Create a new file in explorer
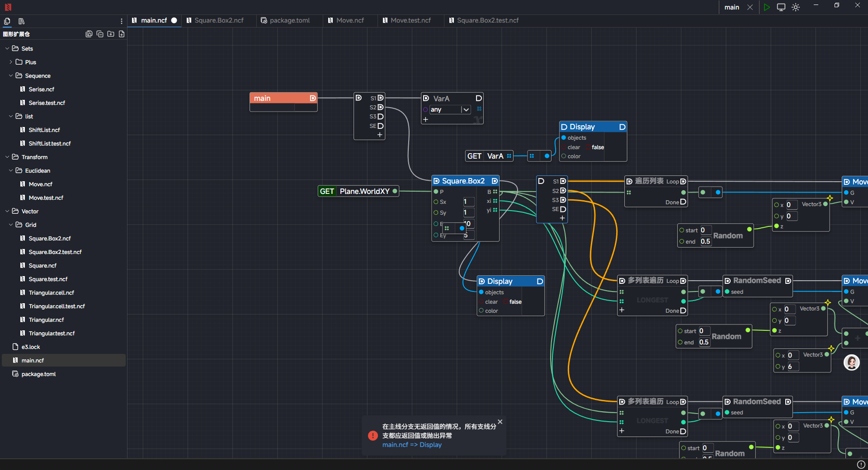 point(122,34)
